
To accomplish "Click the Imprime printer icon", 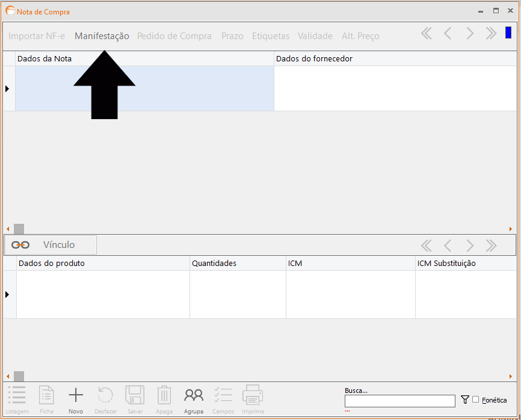I will [253, 395].
